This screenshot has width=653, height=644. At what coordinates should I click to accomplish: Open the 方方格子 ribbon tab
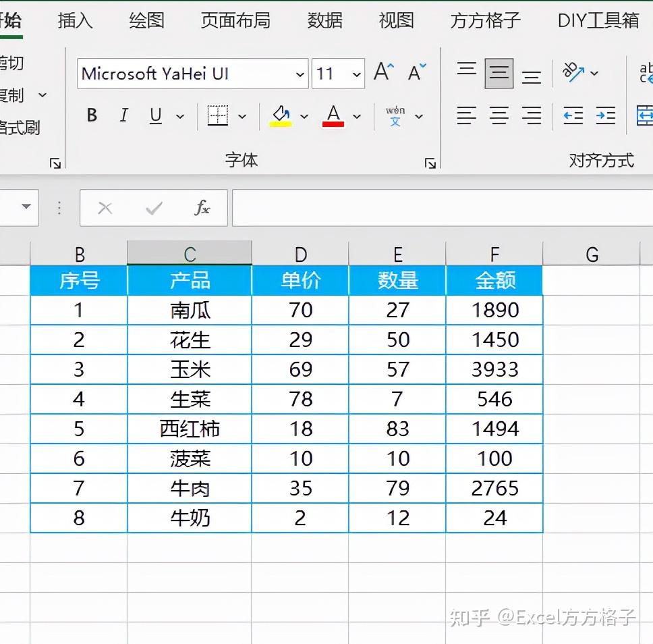(x=483, y=20)
